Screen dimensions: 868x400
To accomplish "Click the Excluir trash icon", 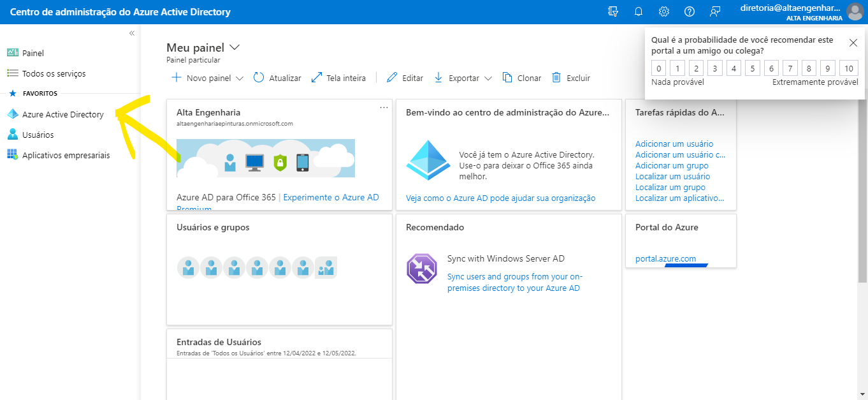I will click(x=556, y=78).
